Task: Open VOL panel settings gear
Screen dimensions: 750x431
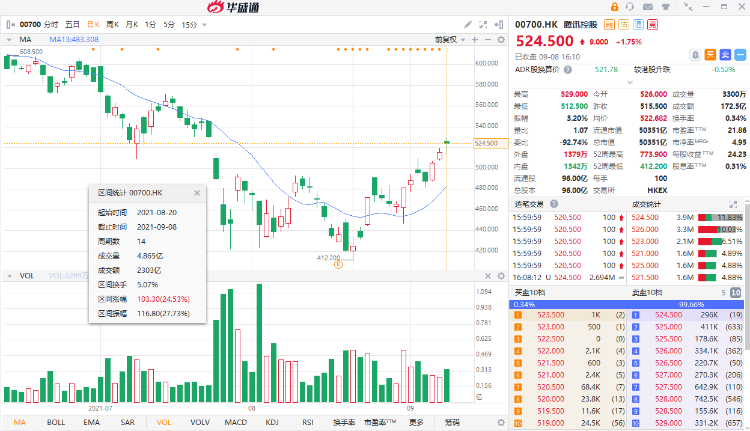Action: click(x=501, y=276)
